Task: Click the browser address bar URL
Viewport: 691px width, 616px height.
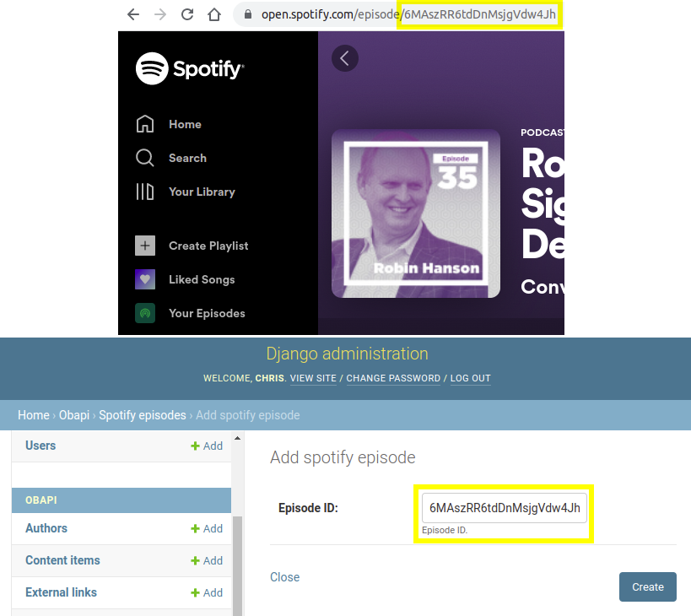Action: coord(408,14)
